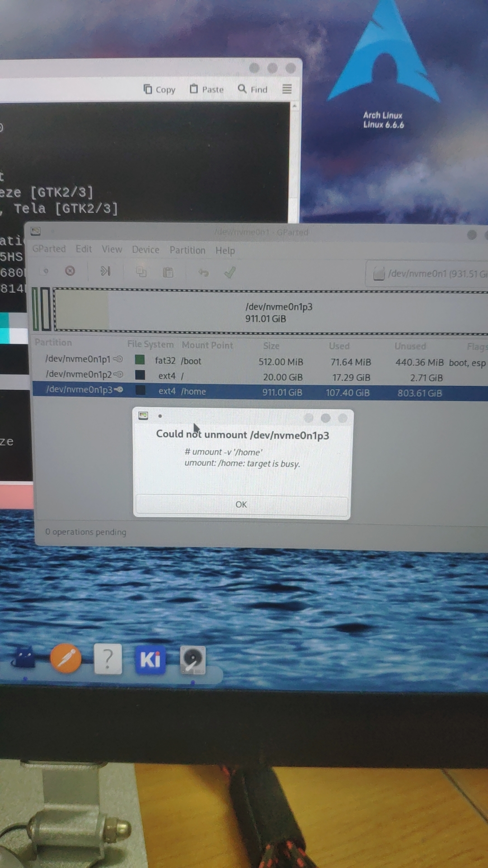Open the terminal hamburger menu
Image resolution: width=488 pixels, height=868 pixels.
pos(287,89)
